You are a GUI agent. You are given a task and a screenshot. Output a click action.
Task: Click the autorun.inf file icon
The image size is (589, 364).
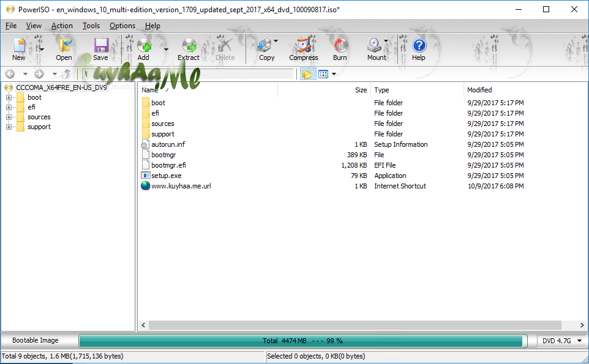click(x=145, y=144)
